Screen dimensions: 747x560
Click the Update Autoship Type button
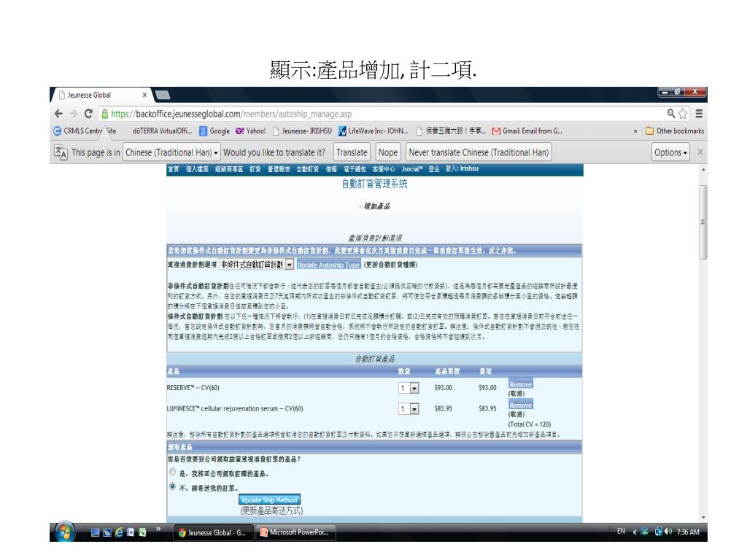click(329, 265)
